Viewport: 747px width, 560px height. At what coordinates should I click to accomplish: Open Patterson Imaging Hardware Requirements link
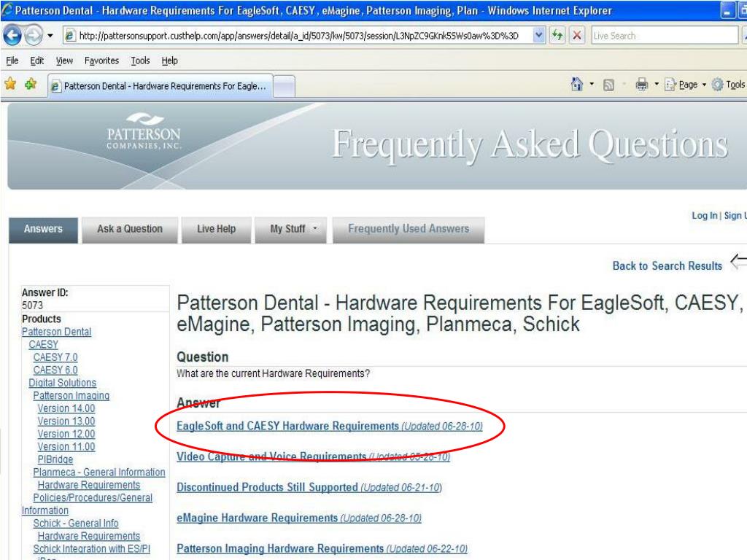coord(322,548)
